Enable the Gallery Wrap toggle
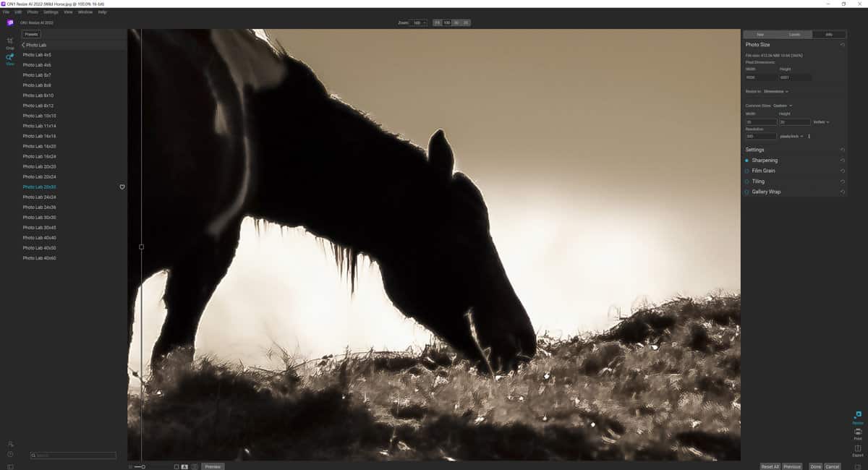 [747, 192]
